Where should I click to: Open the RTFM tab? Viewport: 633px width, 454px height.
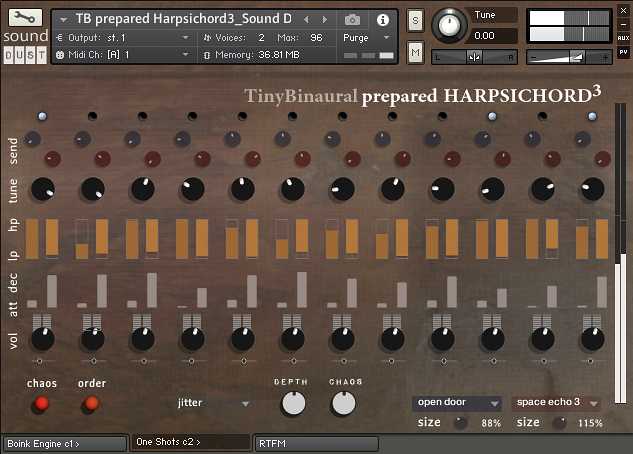tap(316, 444)
